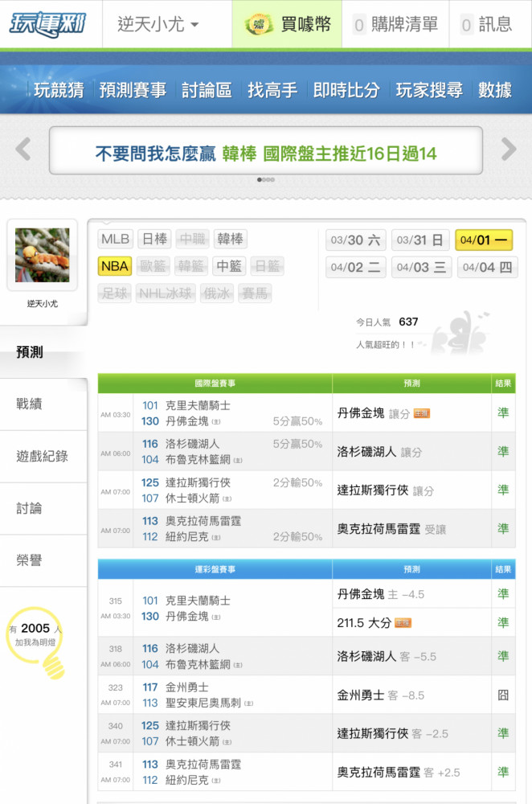Select the 俄冰 league filter
Image resolution: width=532 pixels, height=804 pixels.
point(217,293)
